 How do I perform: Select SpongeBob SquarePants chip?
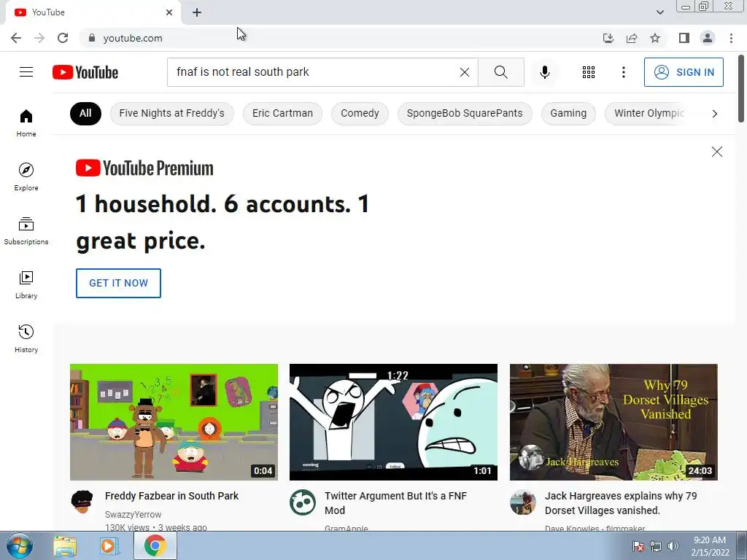pos(465,113)
